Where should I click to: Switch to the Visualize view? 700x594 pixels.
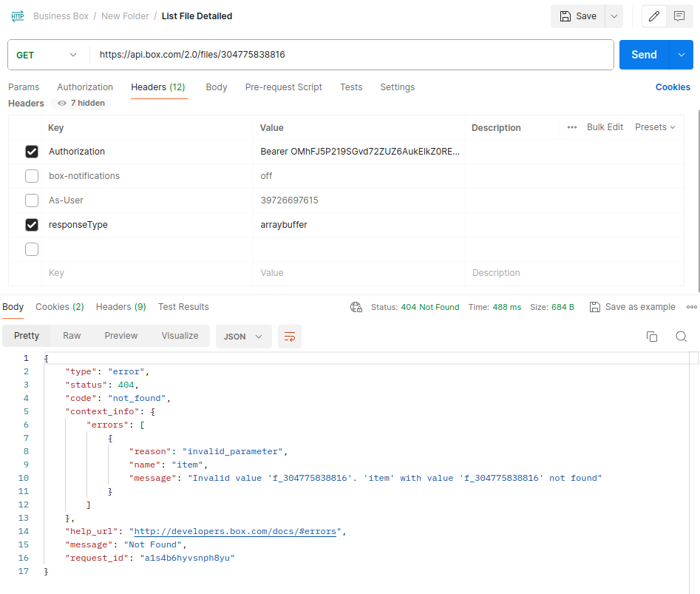click(180, 336)
